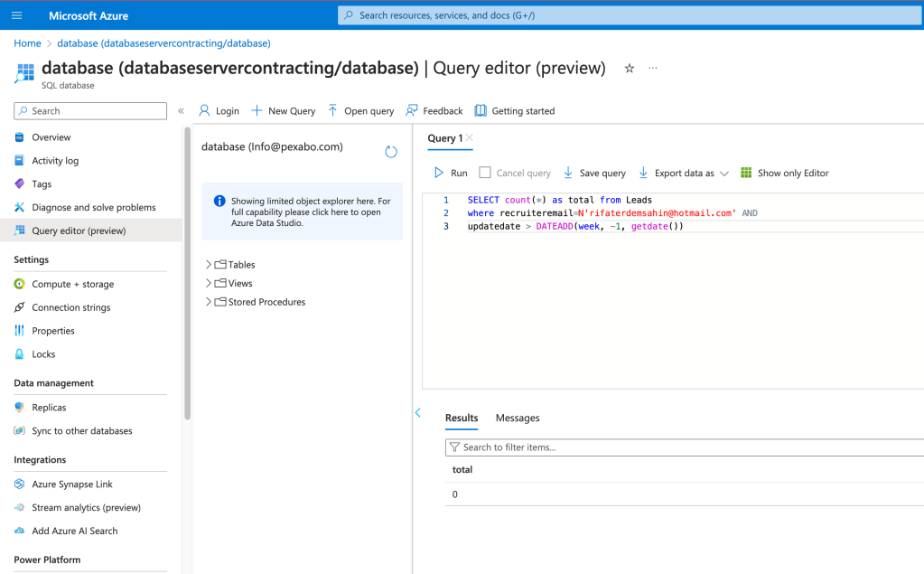This screenshot has height=574, width=924.
Task: Collapse the left menu with double chevron
Action: click(x=181, y=111)
